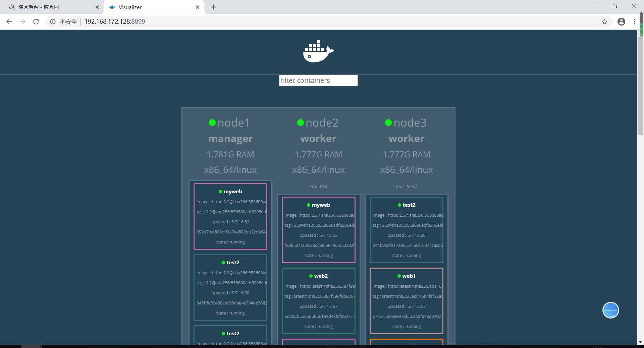Open the Chrome three-dot menu
Viewport: 644px width, 348px height.
635,21
